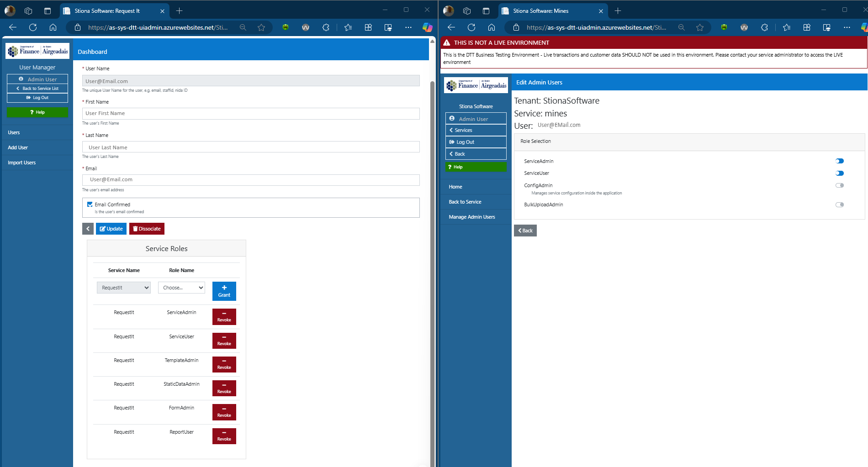Toggle the ServiceAdmin role switch
Image resolution: width=868 pixels, height=467 pixels.
coord(840,161)
